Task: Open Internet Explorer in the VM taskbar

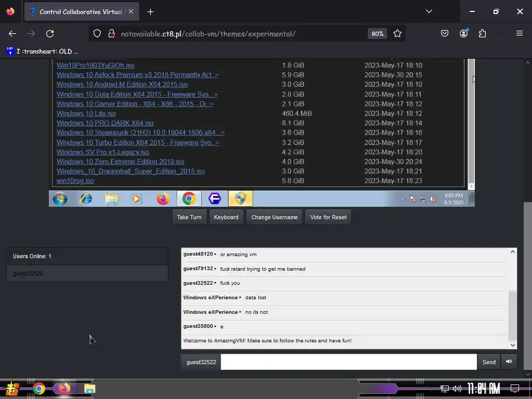Action: click(x=86, y=198)
